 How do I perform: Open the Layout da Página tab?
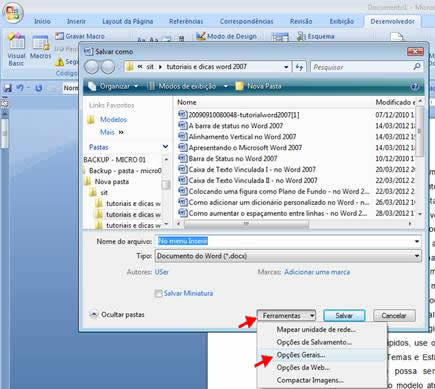point(128,21)
